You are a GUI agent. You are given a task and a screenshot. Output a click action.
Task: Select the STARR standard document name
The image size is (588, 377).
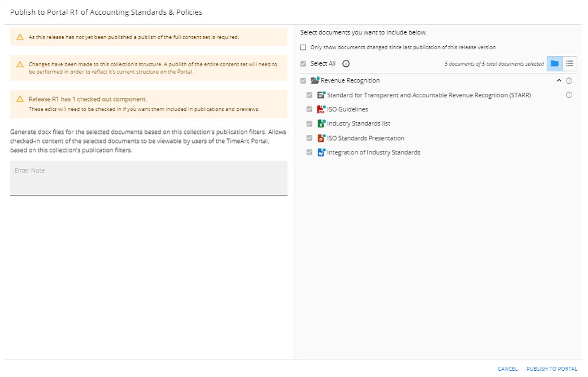[x=429, y=95]
